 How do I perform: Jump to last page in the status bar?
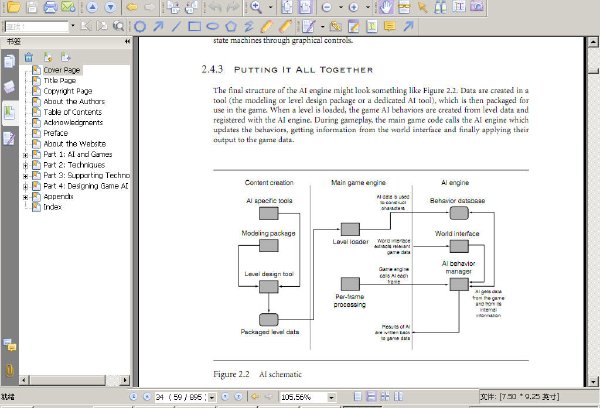coord(238,397)
